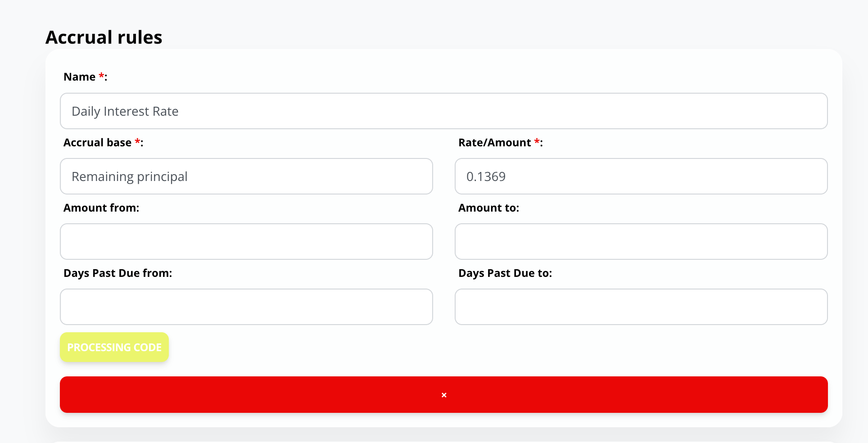The height and width of the screenshot is (443, 868).
Task: Click the Rate/Amount field showing 0.1369
Action: 641,176
